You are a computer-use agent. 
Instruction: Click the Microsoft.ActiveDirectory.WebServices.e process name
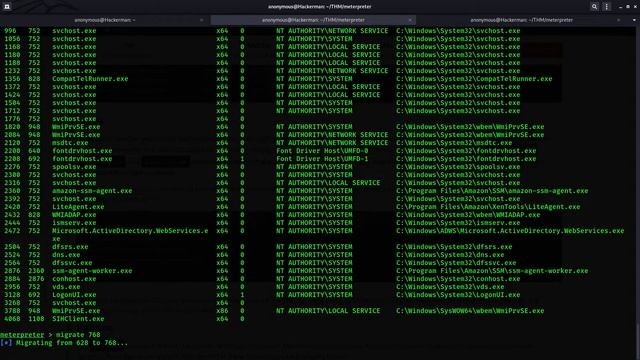(x=130, y=231)
